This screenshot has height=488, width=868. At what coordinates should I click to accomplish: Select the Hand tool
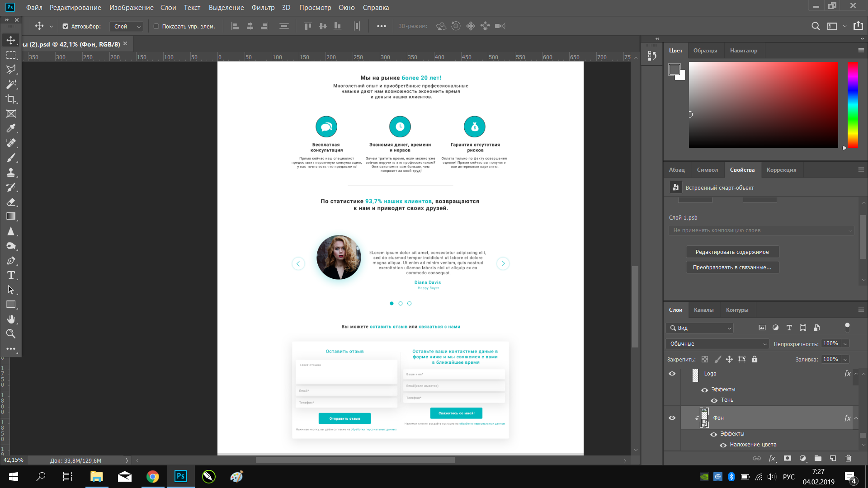coord(11,319)
